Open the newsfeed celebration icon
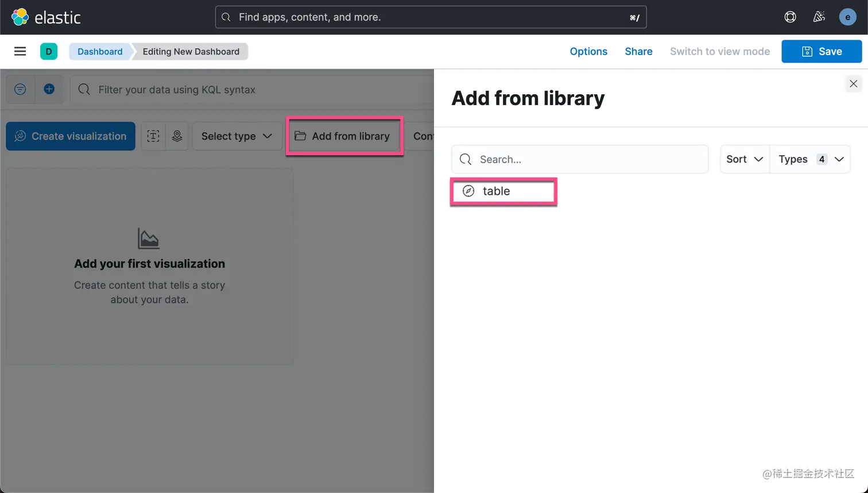The image size is (868, 493). 819,17
